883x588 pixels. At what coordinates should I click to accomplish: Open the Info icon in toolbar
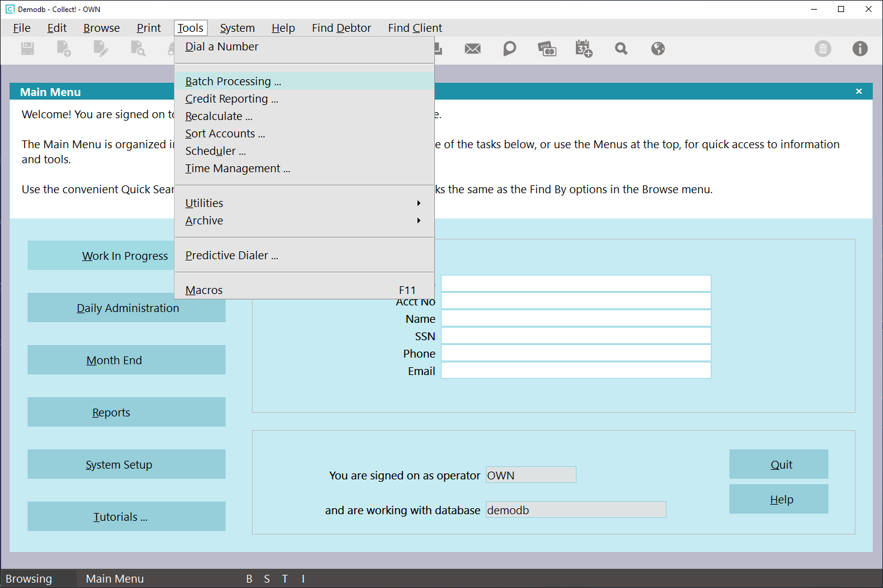click(x=860, y=49)
